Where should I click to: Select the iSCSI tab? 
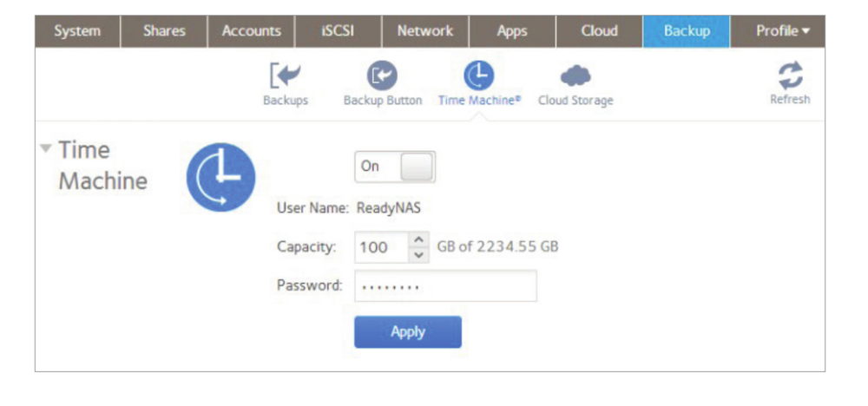click(338, 30)
